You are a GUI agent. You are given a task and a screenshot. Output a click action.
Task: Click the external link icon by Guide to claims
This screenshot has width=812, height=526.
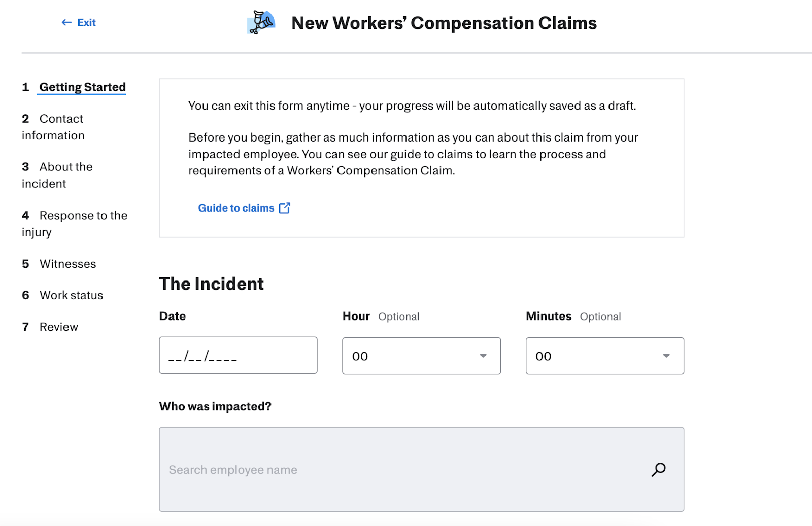coord(285,208)
